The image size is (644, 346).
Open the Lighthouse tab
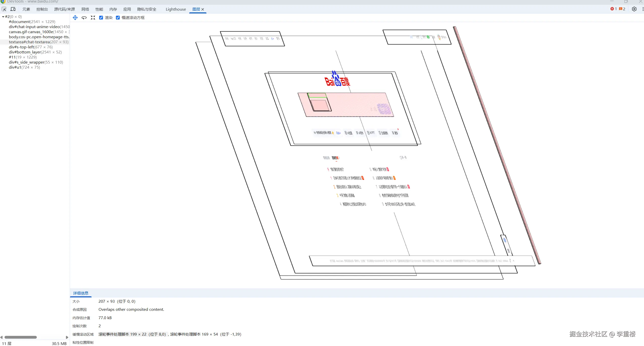tap(176, 9)
